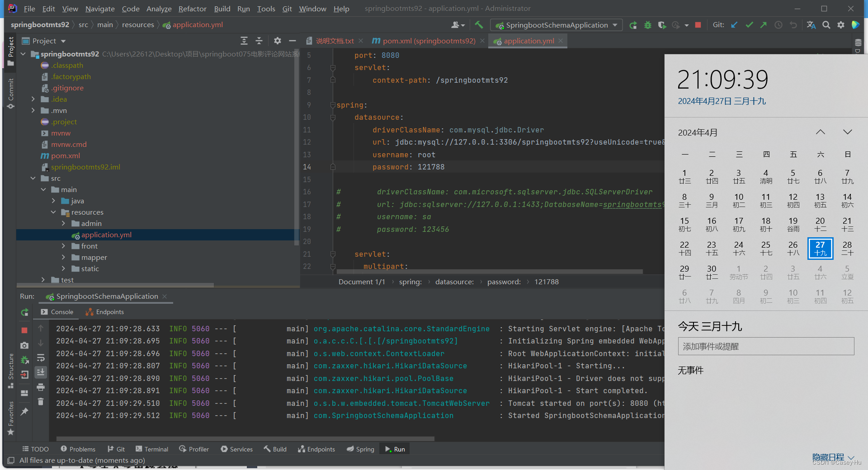Rerun application in the Run panel
Image resolution: width=868 pixels, height=470 pixels.
pyautogui.click(x=24, y=312)
